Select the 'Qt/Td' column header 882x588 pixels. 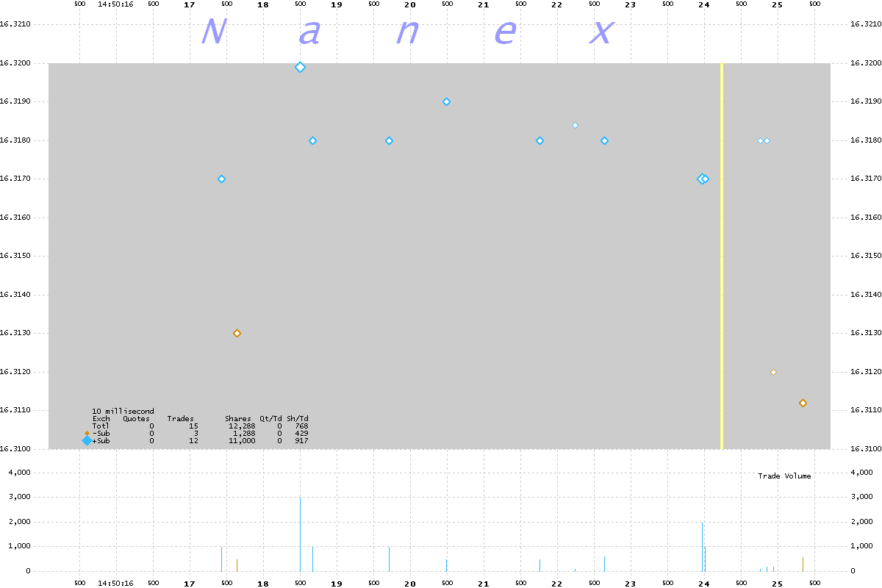point(270,418)
